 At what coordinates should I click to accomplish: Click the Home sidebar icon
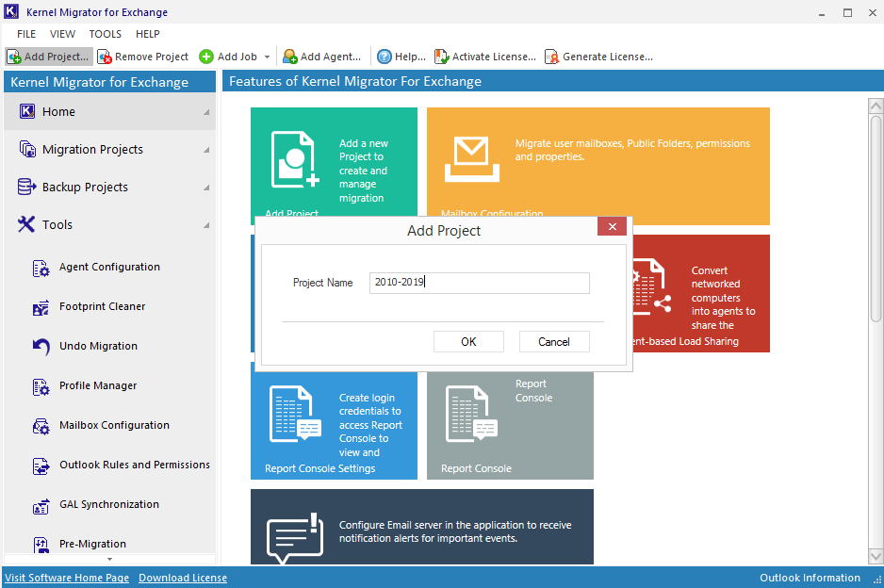(27, 111)
